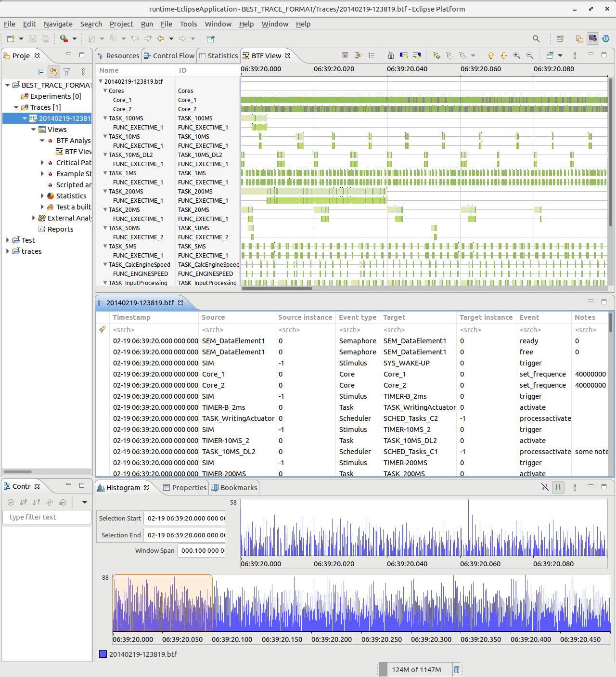The height and width of the screenshot is (677, 616).
Task: Zoom in on the BTF View timeline
Action: click(517, 56)
